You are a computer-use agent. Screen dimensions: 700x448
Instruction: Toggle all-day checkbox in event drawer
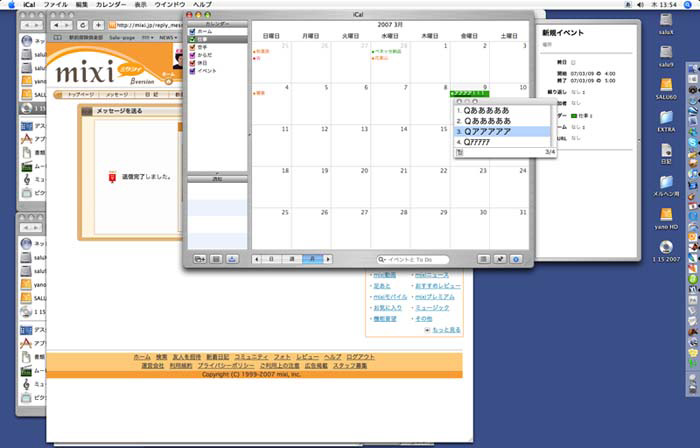574,62
